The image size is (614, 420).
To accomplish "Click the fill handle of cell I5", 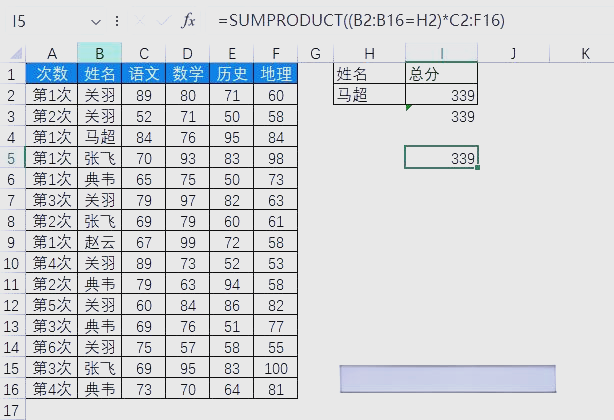I will 477,168.
